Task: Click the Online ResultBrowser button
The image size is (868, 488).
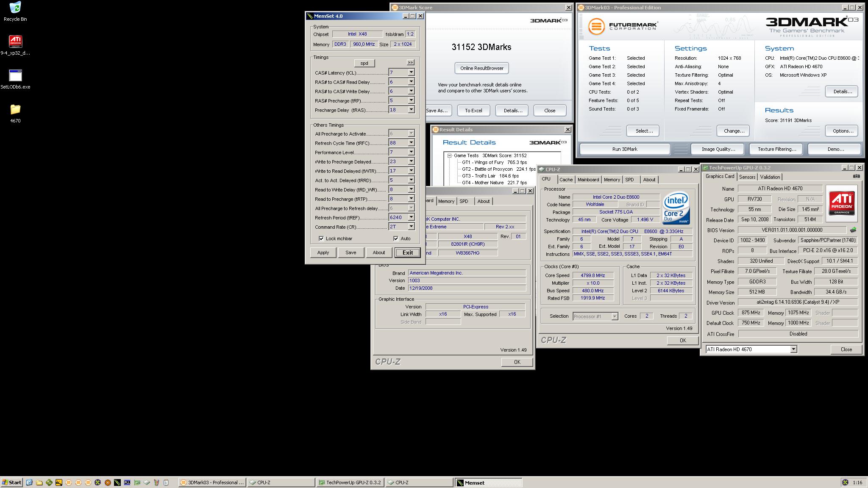Action: point(482,68)
